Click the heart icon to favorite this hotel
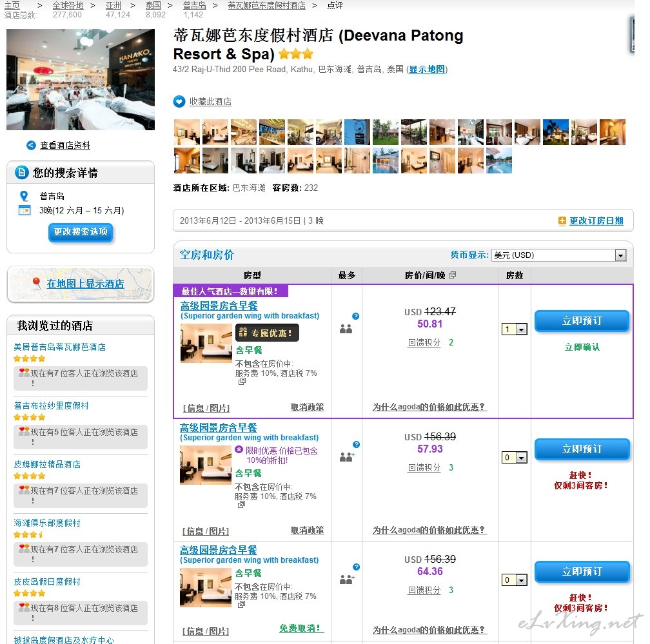This screenshot has height=644, width=650. (x=179, y=102)
